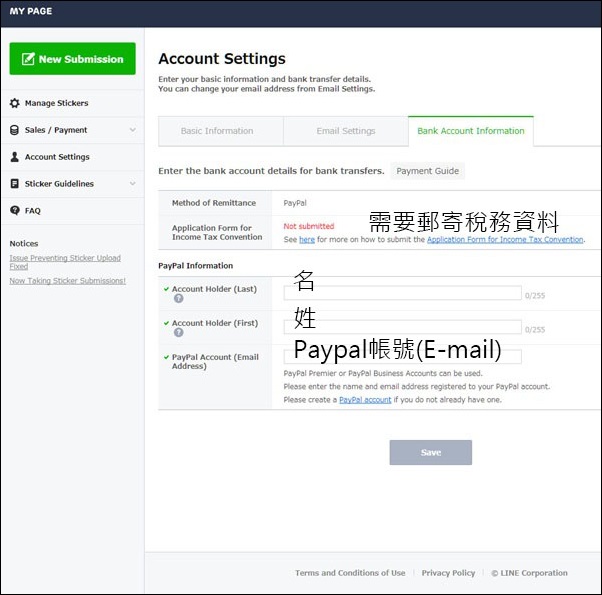This screenshot has height=595, width=602.
Task: Click the New Submission button
Action: [x=72, y=59]
